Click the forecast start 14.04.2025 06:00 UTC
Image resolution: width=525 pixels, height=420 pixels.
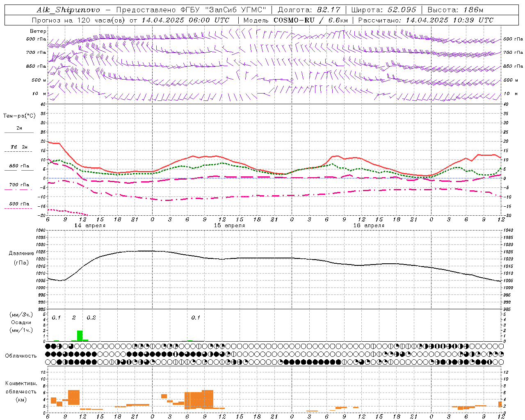click(185, 20)
